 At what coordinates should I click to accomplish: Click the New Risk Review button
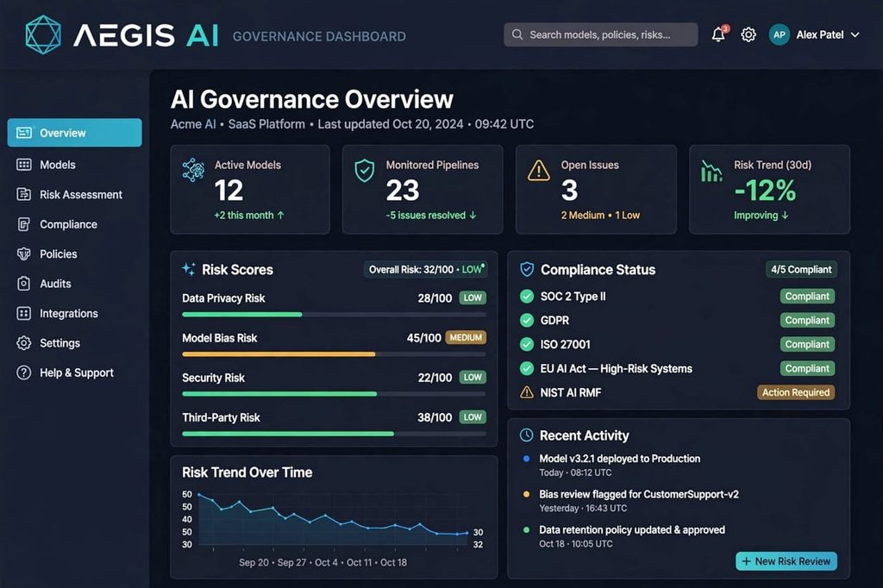[x=786, y=561]
